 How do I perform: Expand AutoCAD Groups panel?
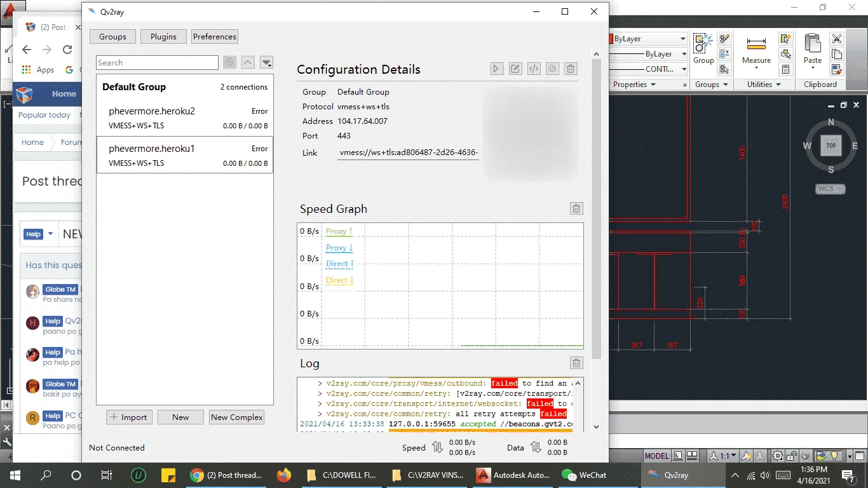click(712, 85)
